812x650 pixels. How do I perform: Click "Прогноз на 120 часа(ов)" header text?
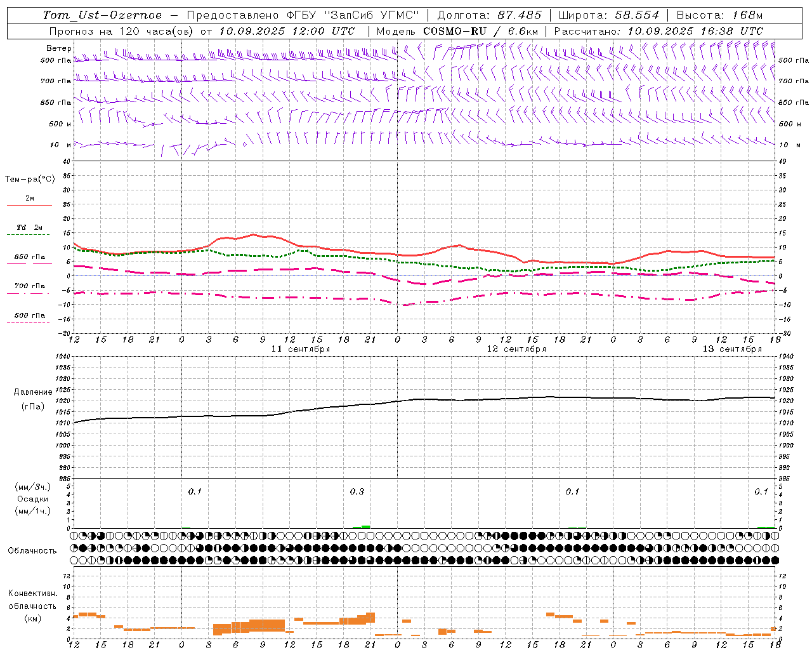[121, 31]
